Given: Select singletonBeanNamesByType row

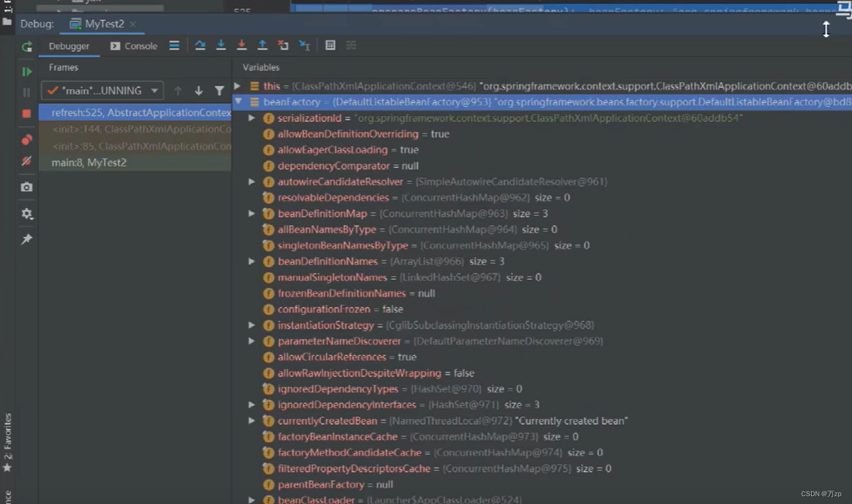Looking at the screenshot, I should click(x=542, y=246).
